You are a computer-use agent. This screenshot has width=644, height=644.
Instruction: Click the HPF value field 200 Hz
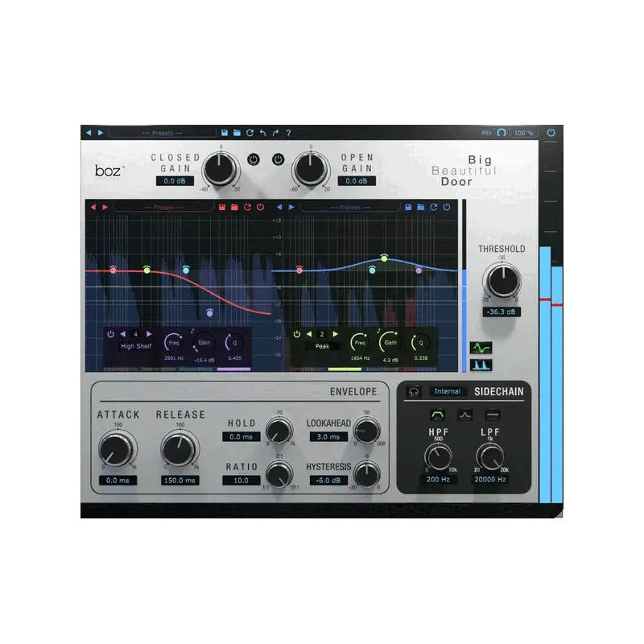[438, 479]
